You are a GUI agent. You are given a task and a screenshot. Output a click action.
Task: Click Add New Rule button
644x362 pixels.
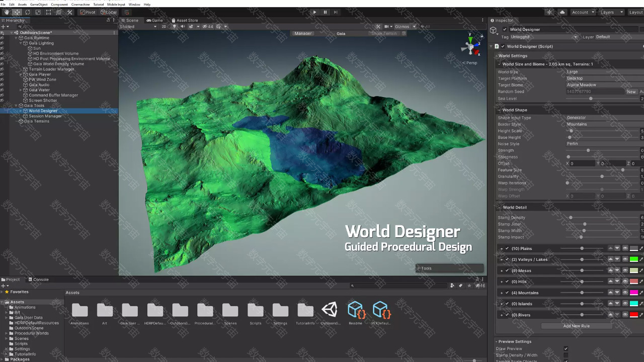pos(577,326)
